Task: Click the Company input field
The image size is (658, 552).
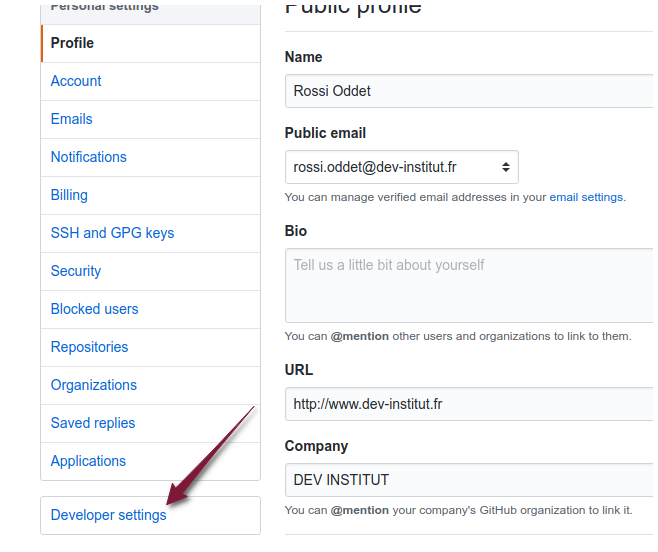Action: 470,480
